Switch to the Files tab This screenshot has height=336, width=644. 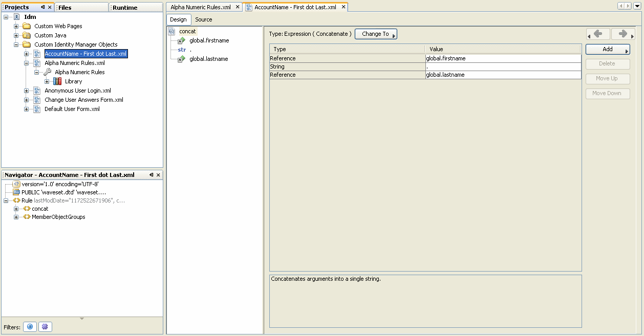click(x=82, y=8)
